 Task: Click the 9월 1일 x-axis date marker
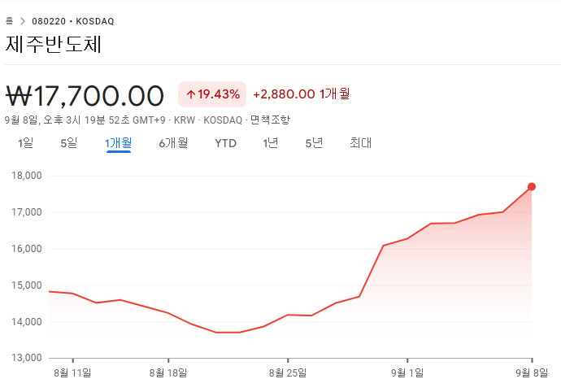[x=407, y=373]
